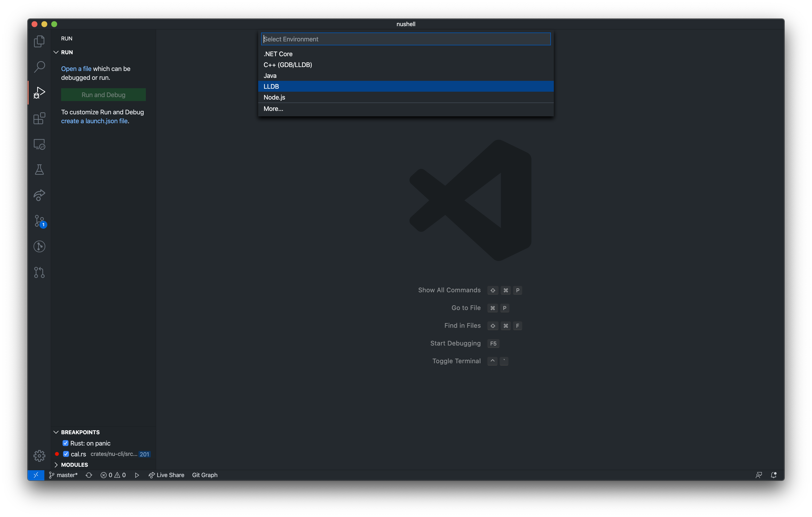
Task: Select C++ (GDB/LLDB) environment
Action: [x=406, y=65]
